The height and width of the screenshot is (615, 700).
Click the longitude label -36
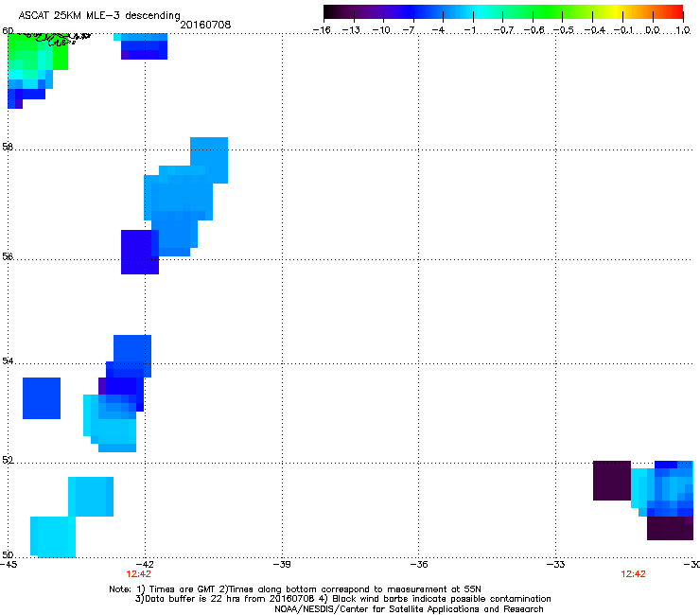pos(419,565)
